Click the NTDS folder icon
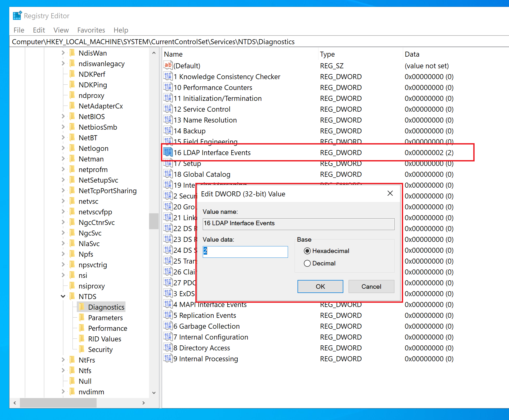 72,296
